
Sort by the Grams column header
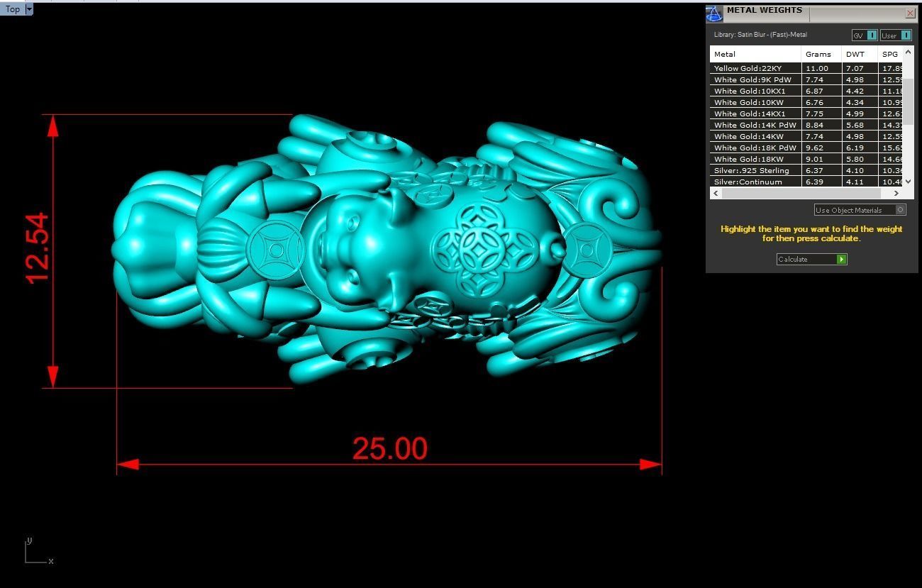point(821,54)
